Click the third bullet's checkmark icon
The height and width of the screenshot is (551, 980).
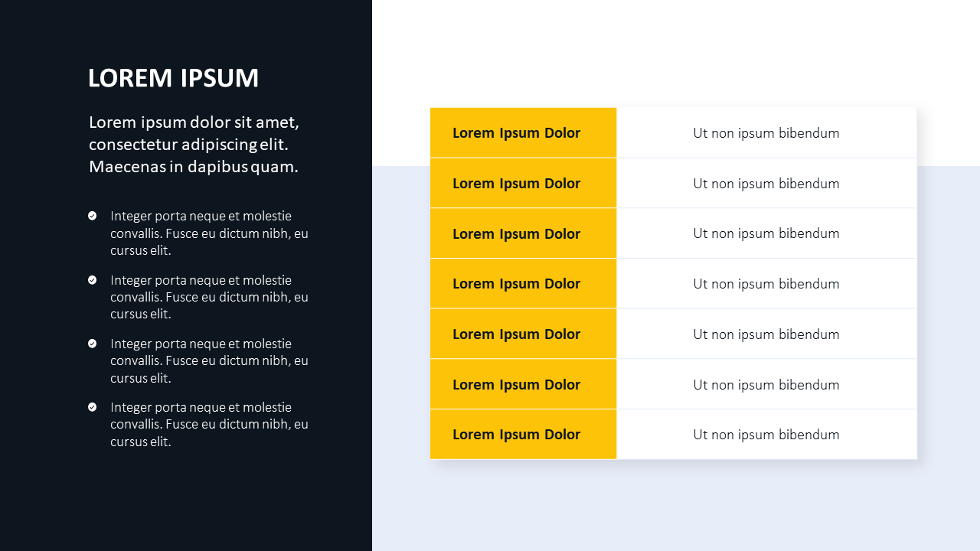point(93,344)
